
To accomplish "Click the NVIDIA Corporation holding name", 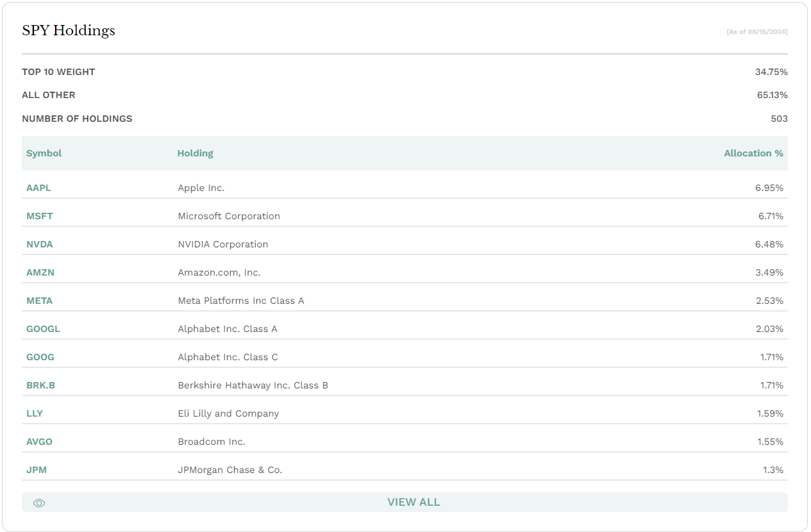I will [223, 244].
